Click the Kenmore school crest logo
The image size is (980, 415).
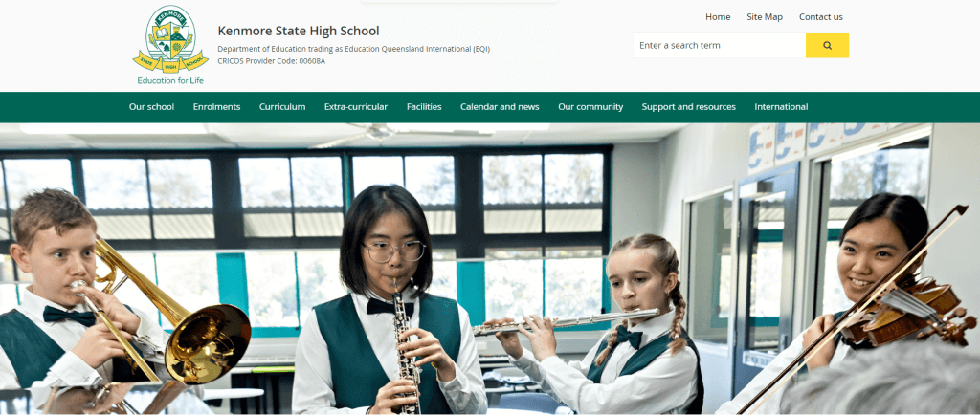tap(170, 39)
